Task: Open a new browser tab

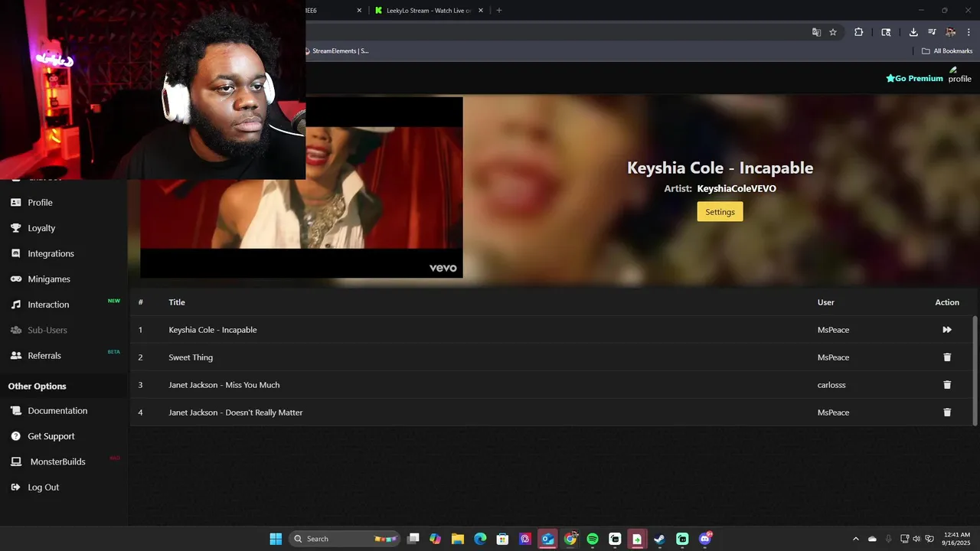Action: 499,11
